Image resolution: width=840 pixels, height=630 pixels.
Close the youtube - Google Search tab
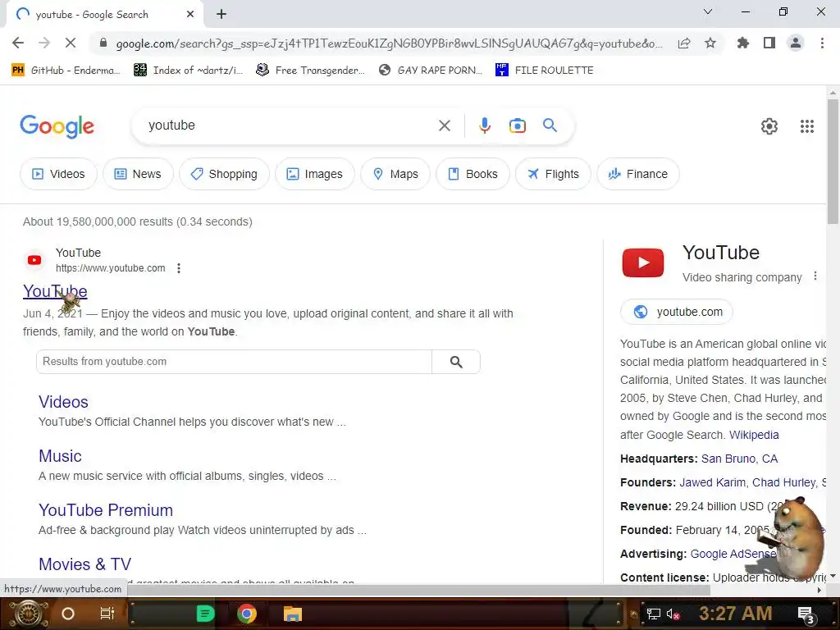[x=190, y=15]
